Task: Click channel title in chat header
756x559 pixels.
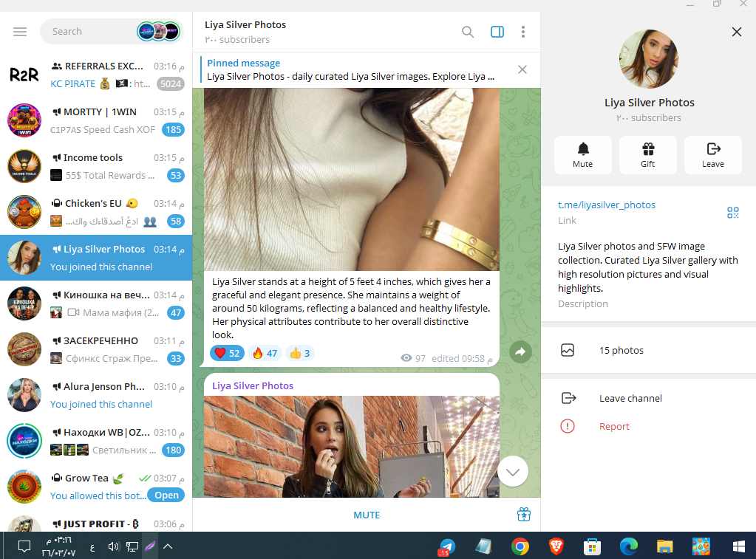Action: coord(245,24)
